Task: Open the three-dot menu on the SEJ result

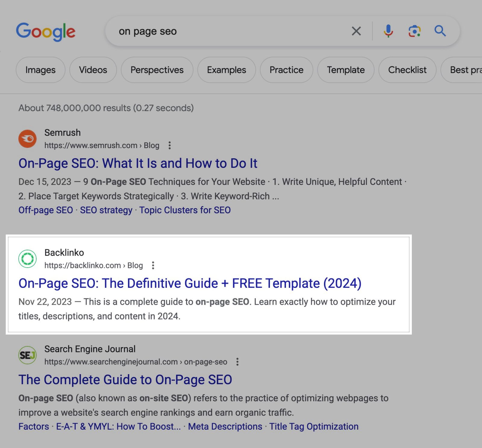Action: tap(237, 362)
